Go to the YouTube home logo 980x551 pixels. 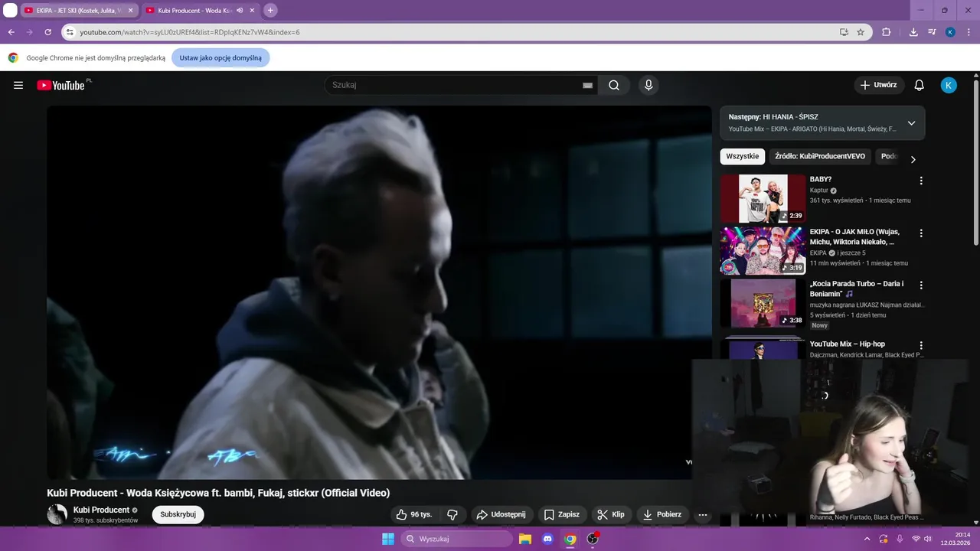[x=60, y=85]
